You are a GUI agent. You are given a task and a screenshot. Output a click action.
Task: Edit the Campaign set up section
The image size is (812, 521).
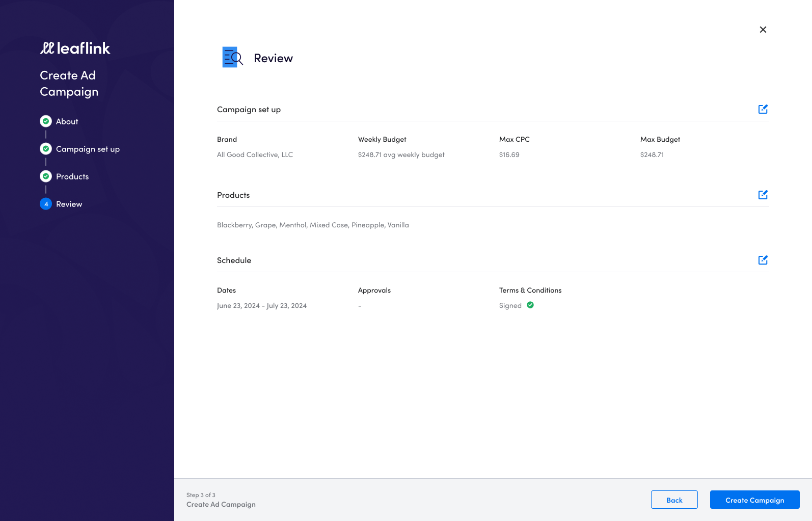763,109
